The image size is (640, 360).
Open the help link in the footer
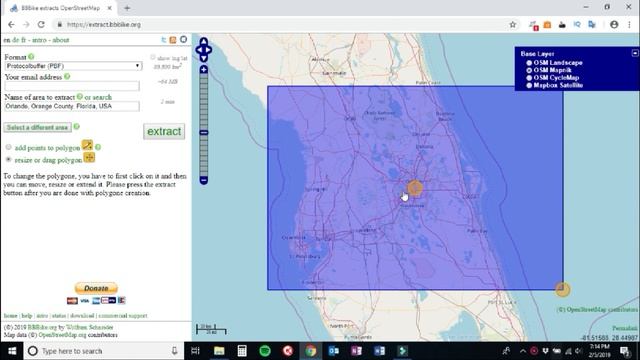tap(27, 316)
